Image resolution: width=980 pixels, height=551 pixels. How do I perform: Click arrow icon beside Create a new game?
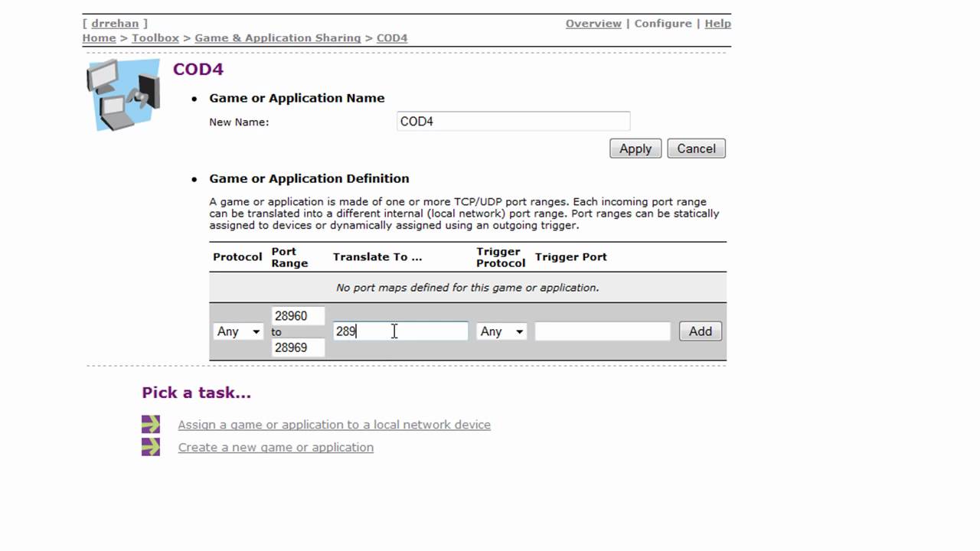(x=151, y=447)
